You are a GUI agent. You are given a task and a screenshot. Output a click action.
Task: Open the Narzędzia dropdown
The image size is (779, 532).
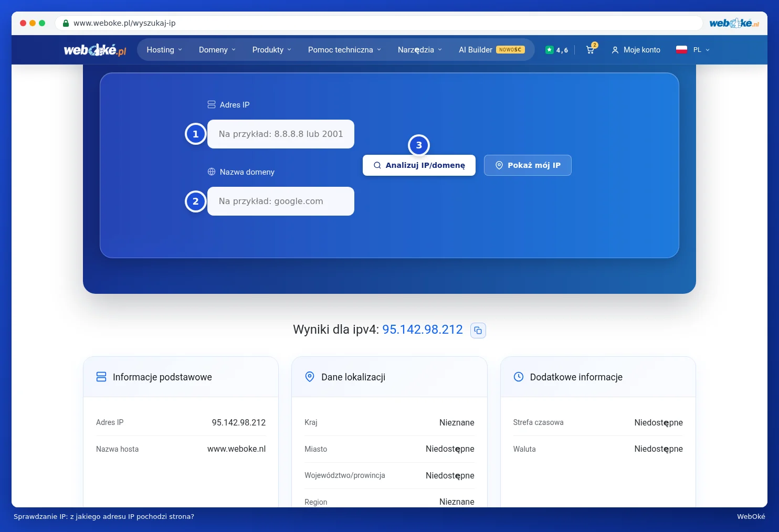pos(420,50)
